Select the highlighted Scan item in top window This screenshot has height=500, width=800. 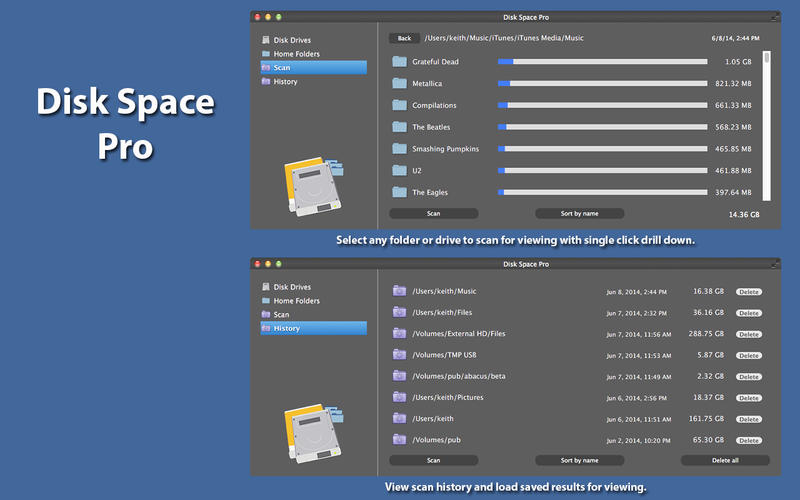313,67
